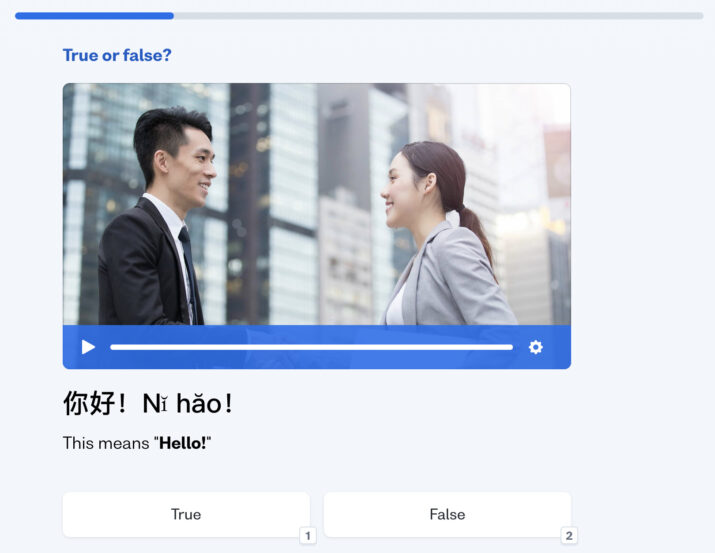This screenshot has width=715, height=553.
Task: Answer False
Action: 447,514
